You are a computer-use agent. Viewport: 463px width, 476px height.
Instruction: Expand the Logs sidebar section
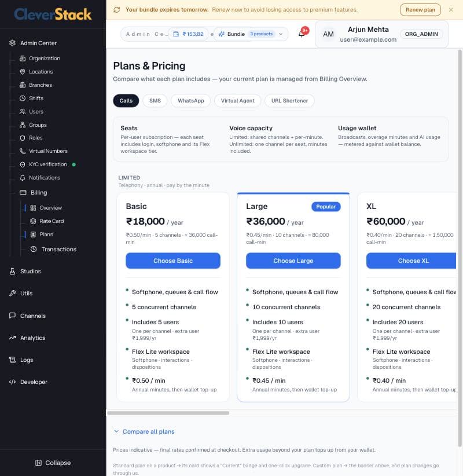pos(27,360)
